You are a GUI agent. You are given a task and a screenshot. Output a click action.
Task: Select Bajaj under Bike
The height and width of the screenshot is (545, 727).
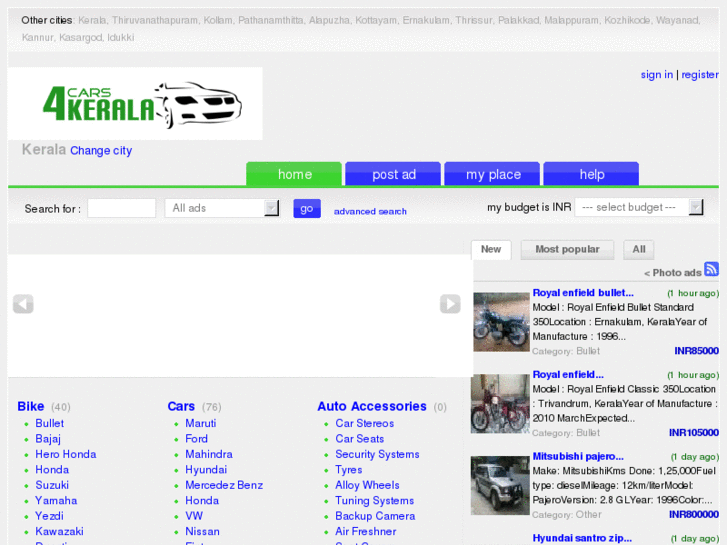[x=48, y=439]
